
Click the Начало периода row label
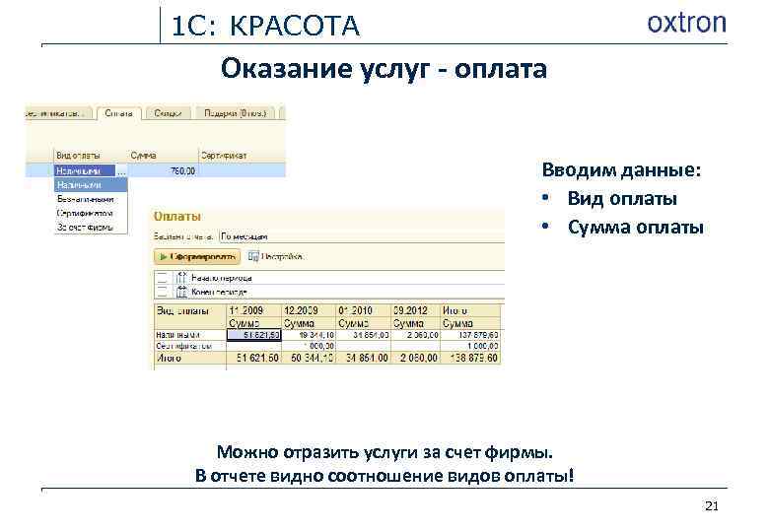[x=221, y=278]
